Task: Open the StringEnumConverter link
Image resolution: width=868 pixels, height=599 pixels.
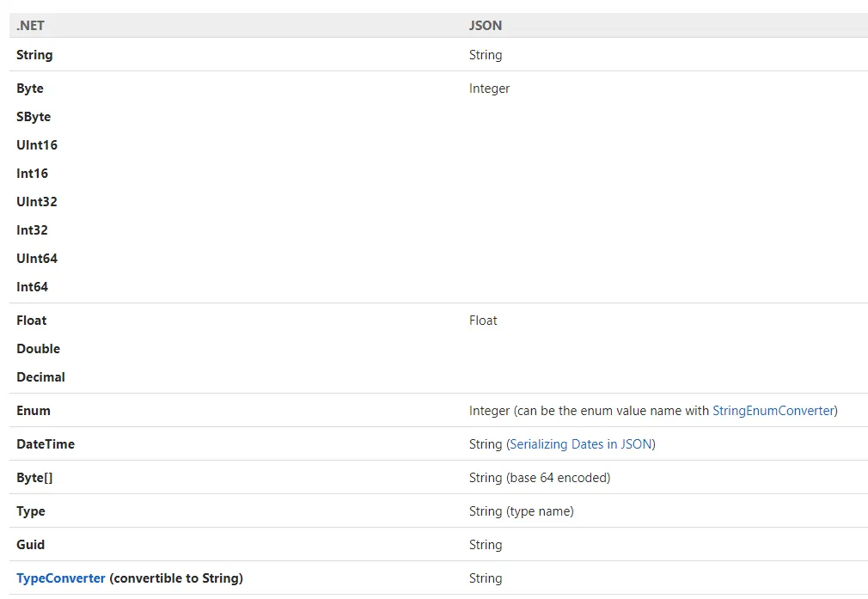Action: click(x=773, y=411)
